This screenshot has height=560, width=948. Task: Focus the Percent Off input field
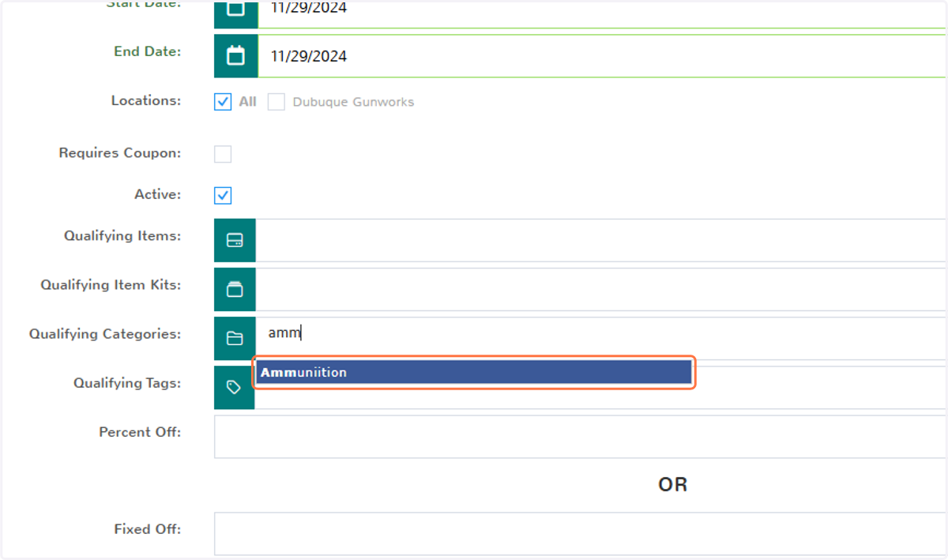[x=580, y=437]
